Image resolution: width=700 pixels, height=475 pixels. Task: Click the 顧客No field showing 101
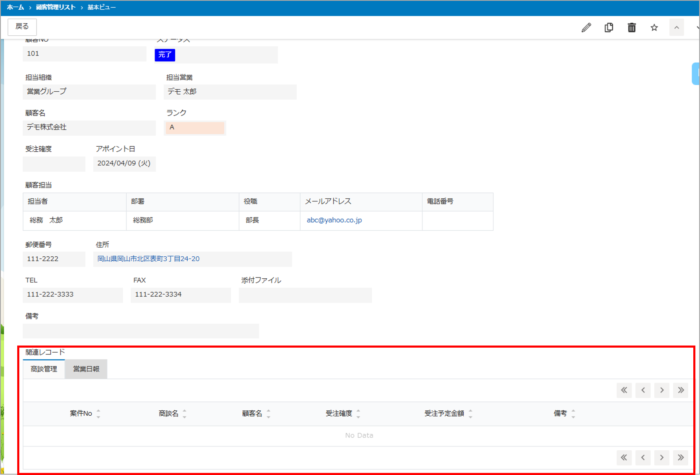pos(84,54)
